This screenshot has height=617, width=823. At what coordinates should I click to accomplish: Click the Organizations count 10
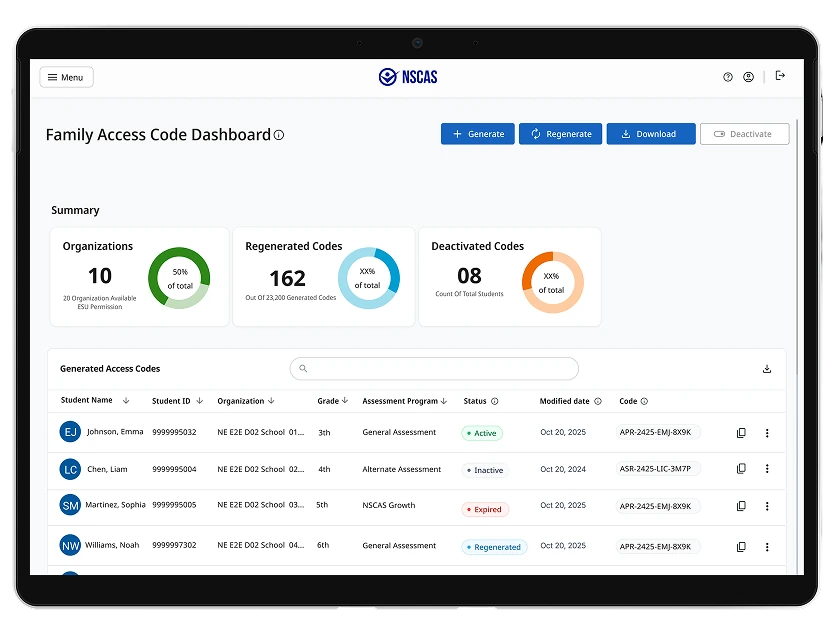pos(100,276)
